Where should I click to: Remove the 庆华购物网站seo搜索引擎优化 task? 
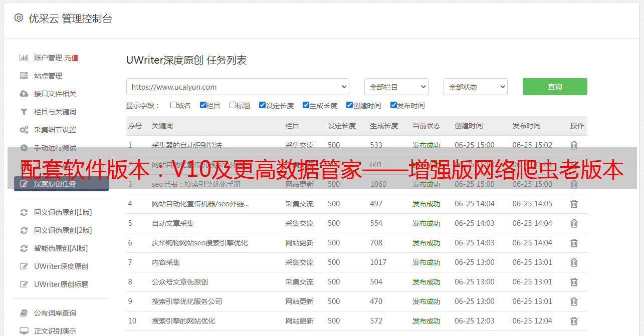574,243
